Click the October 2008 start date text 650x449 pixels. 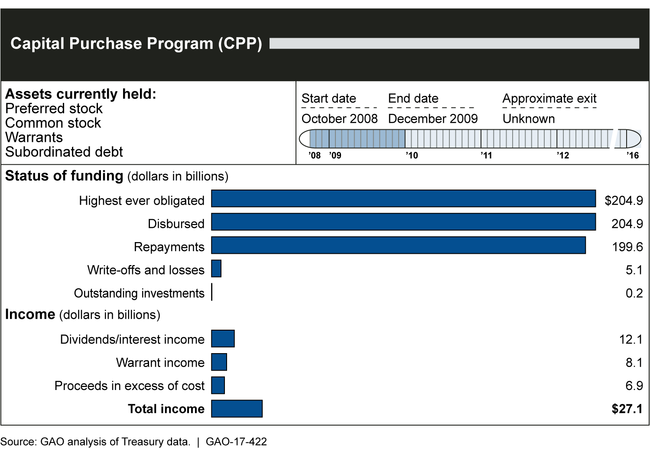point(339,120)
